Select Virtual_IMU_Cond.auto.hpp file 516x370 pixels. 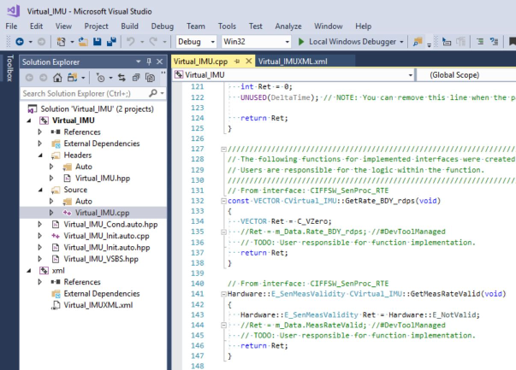[x=110, y=224]
